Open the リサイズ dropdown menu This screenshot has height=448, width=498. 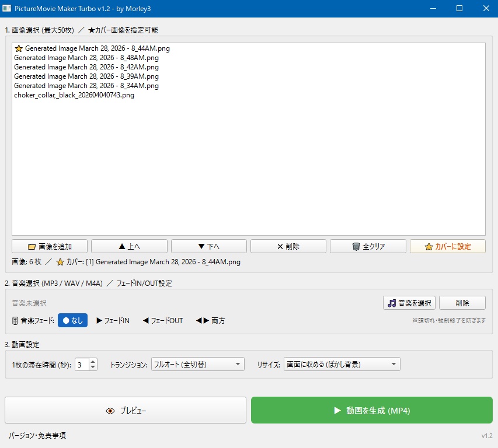tap(340, 363)
